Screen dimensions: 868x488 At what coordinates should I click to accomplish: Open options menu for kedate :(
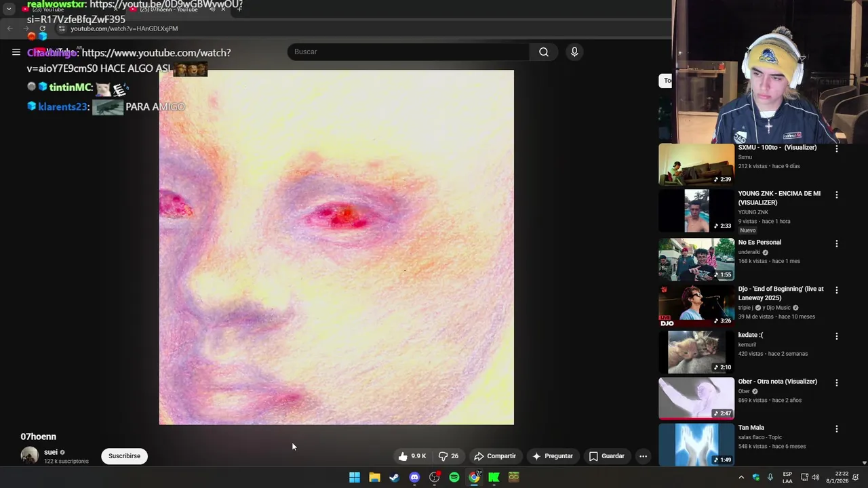click(x=836, y=336)
